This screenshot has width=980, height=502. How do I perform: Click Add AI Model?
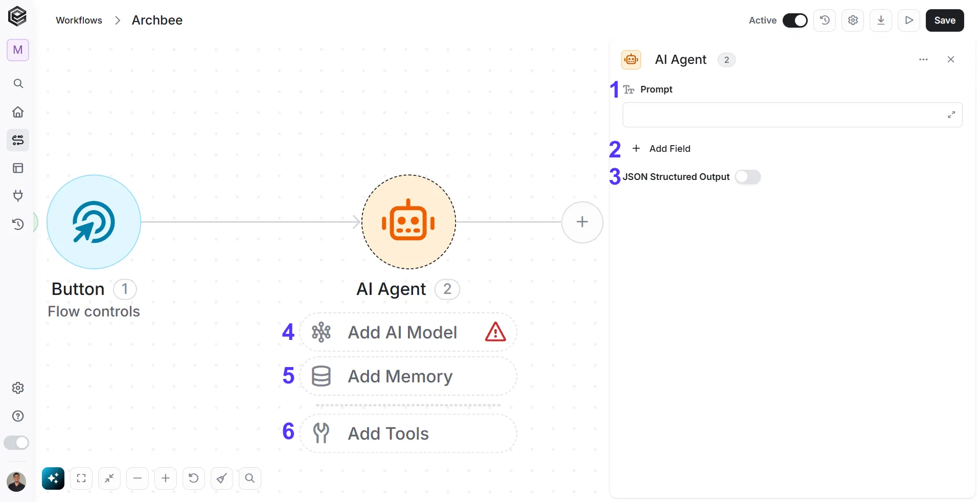click(x=408, y=332)
